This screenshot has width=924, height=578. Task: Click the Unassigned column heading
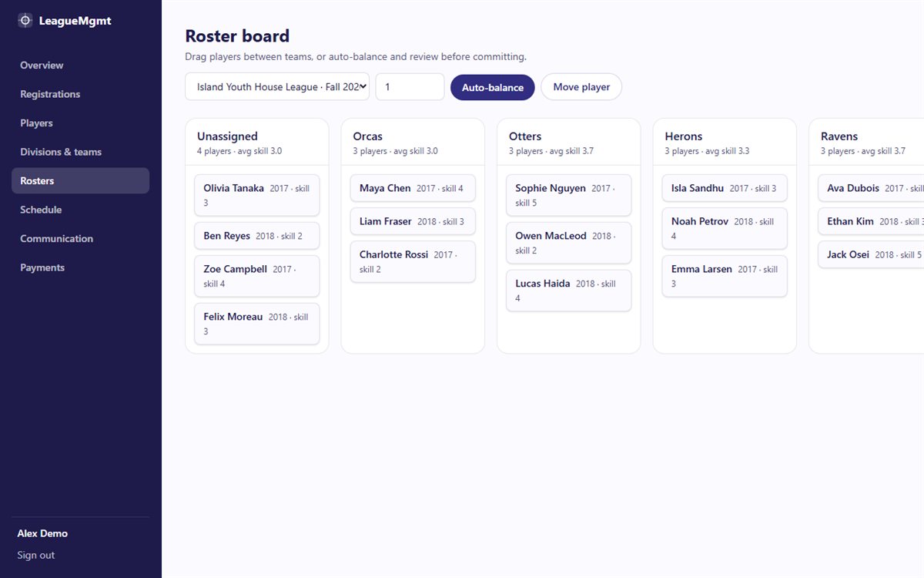click(227, 136)
